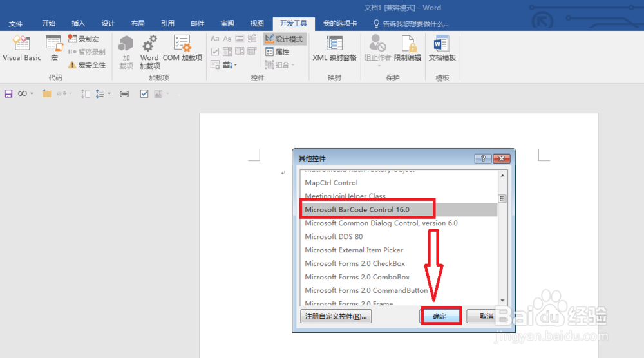Image resolution: width=644 pixels, height=358 pixels.
Task: Switch to 设计 tab
Action: [x=108, y=23]
